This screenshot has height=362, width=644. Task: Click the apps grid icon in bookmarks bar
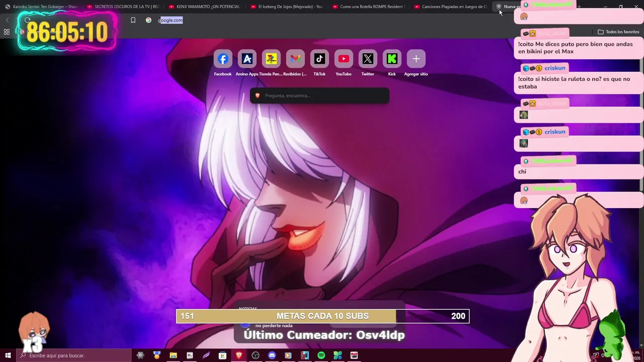pyautogui.click(x=7, y=32)
